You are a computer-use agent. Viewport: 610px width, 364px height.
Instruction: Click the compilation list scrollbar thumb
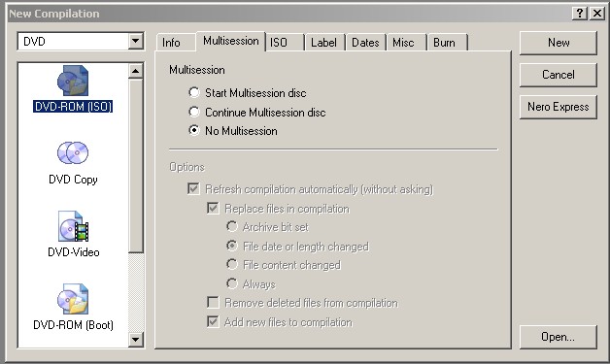pyautogui.click(x=135, y=166)
